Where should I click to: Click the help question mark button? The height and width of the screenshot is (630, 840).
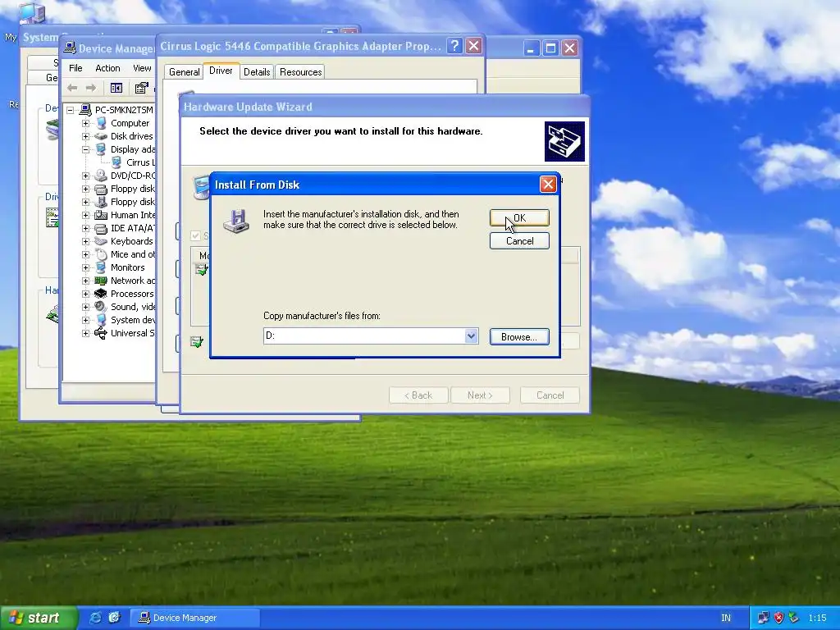point(454,46)
